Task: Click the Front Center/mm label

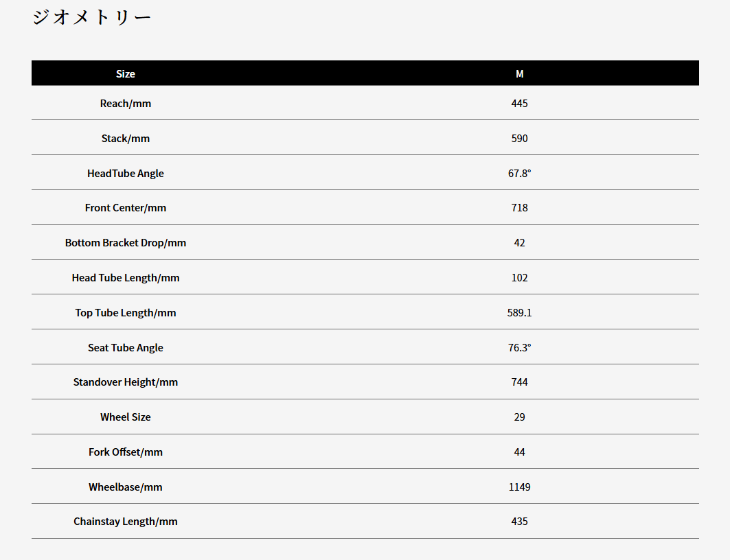Action: click(126, 208)
